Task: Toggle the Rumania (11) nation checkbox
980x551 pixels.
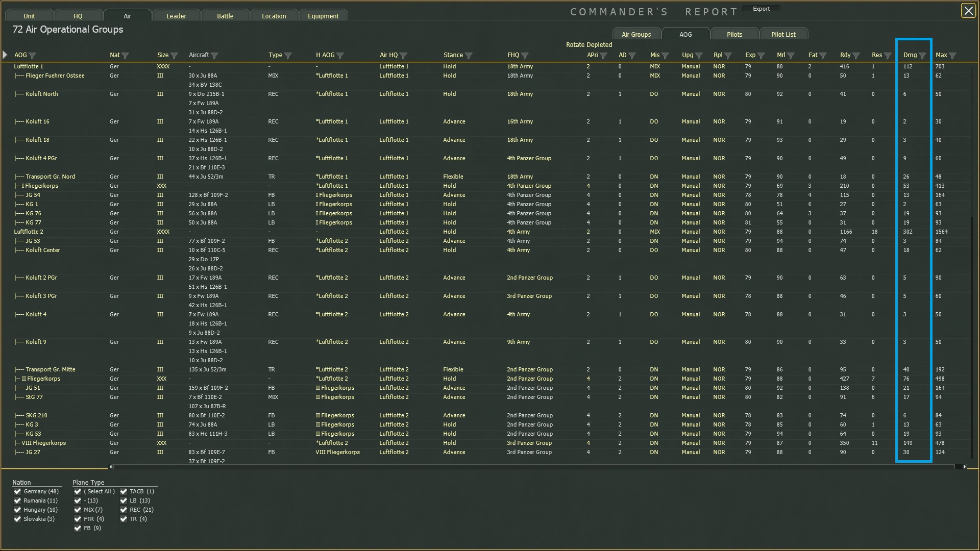Action: [x=17, y=501]
